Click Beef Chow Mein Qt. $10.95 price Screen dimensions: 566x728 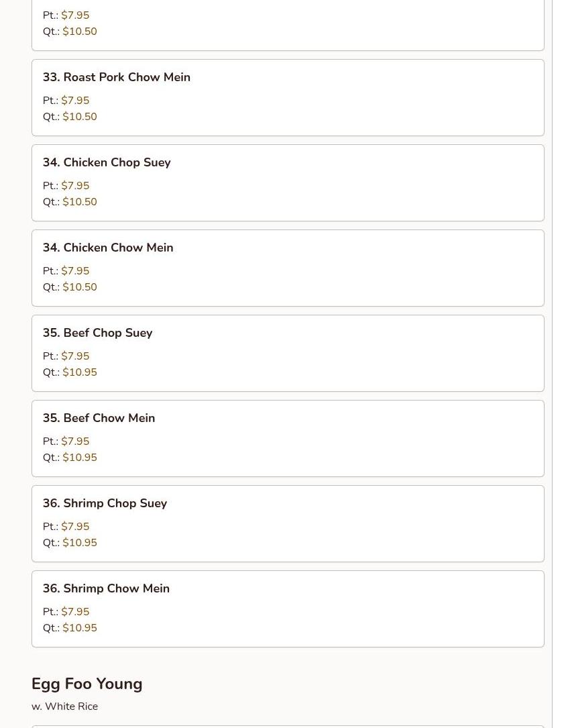point(80,458)
